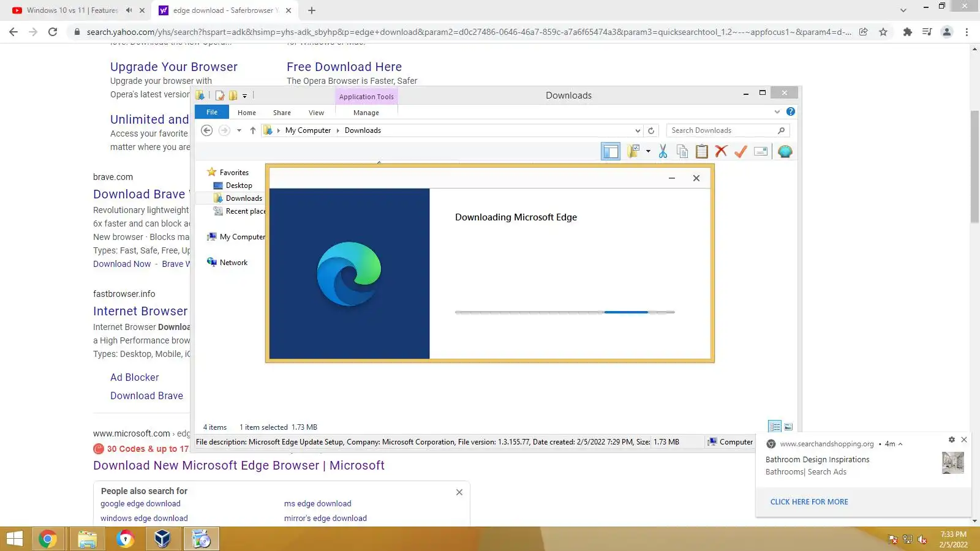Open the Explorer Help question mark icon
The image size is (980, 551).
tap(791, 111)
